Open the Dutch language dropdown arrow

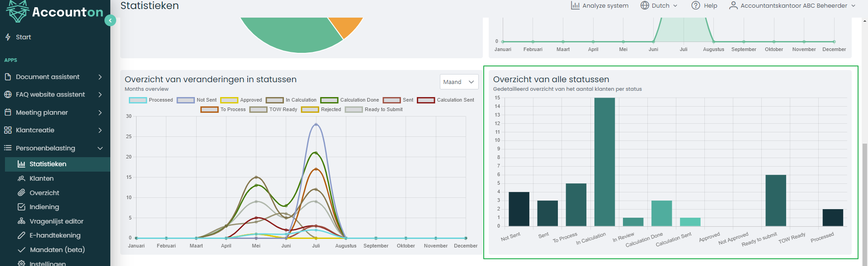pos(675,6)
